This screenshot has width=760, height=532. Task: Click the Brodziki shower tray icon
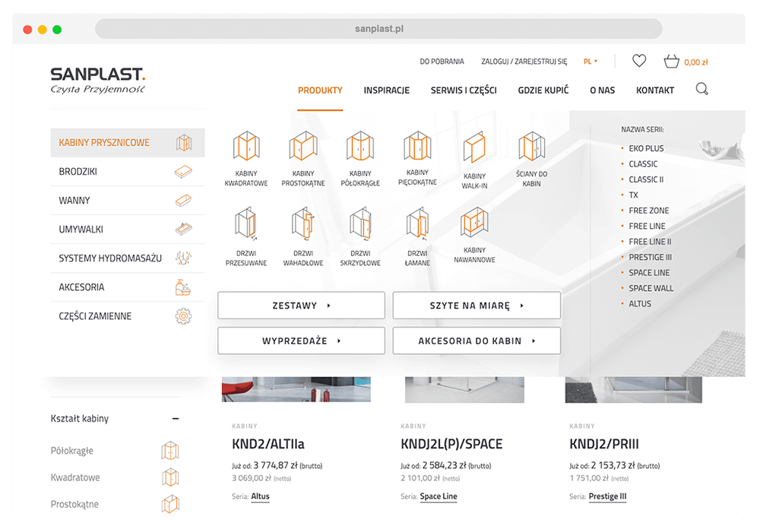point(183,172)
